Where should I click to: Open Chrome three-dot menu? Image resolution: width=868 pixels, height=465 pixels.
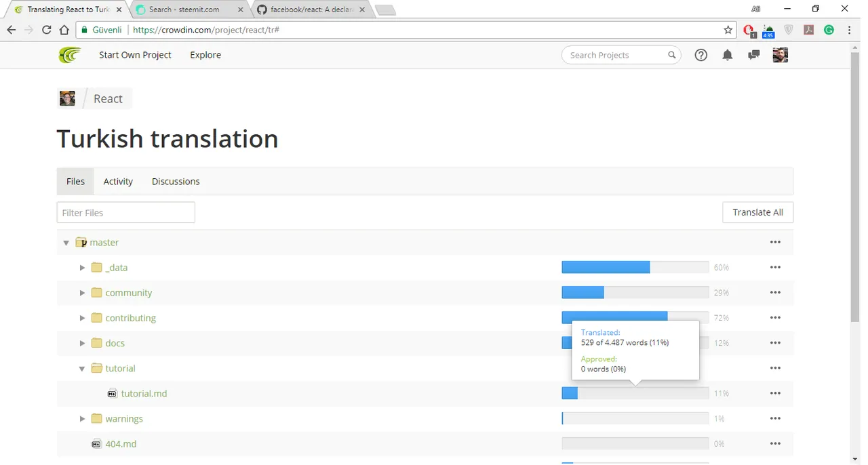coord(850,30)
